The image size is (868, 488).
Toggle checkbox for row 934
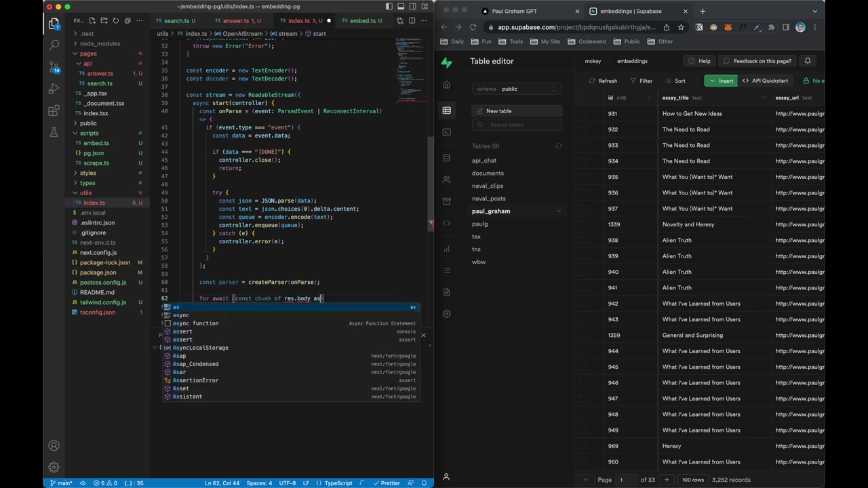coord(583,161)
